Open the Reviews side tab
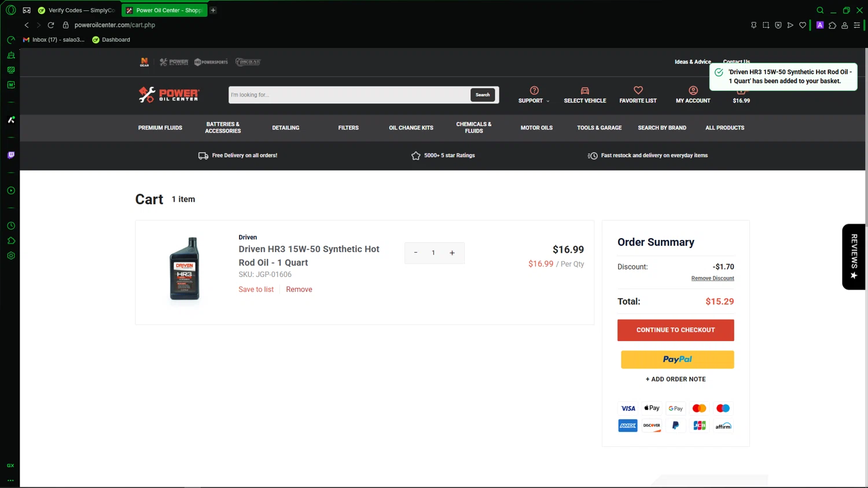 (x=854, y=257)
